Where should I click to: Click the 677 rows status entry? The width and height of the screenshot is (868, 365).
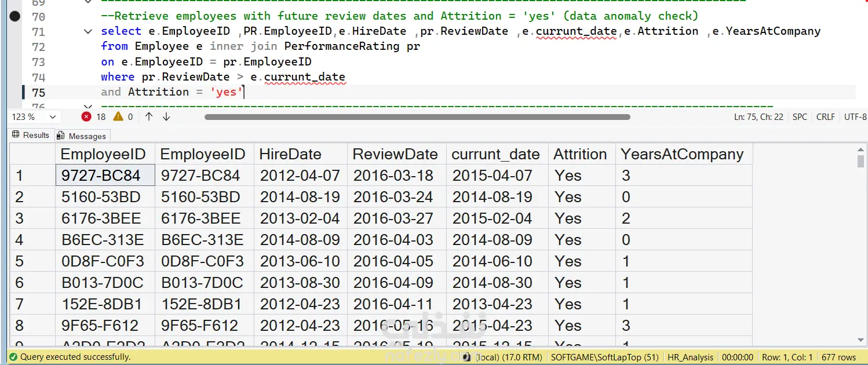pos(838,357)
